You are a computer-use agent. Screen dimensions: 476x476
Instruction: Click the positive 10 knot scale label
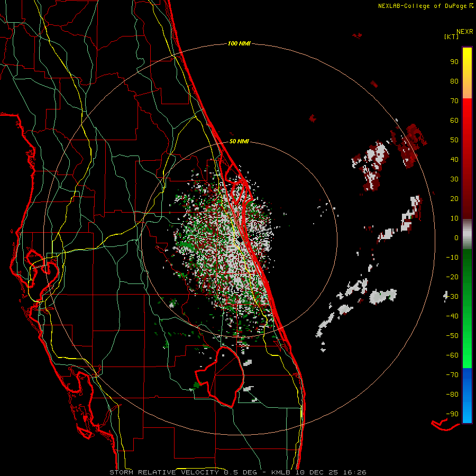coord(454,218)
